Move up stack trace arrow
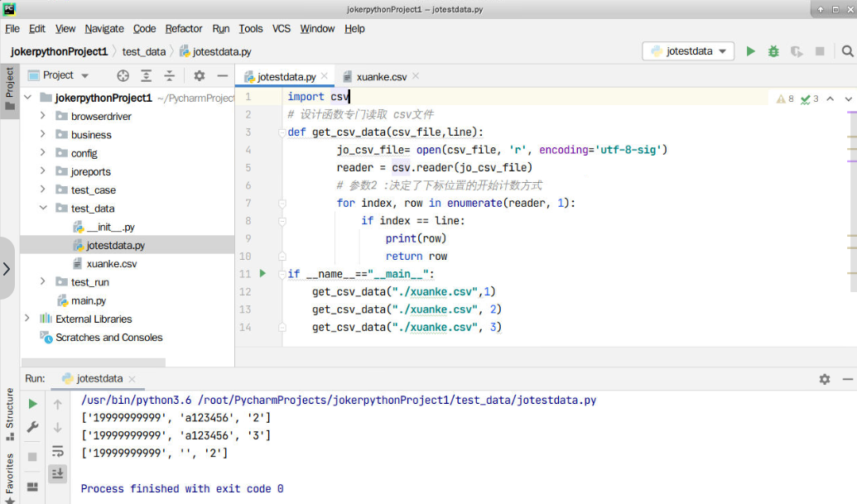The image size is (857, 504). 57,405
